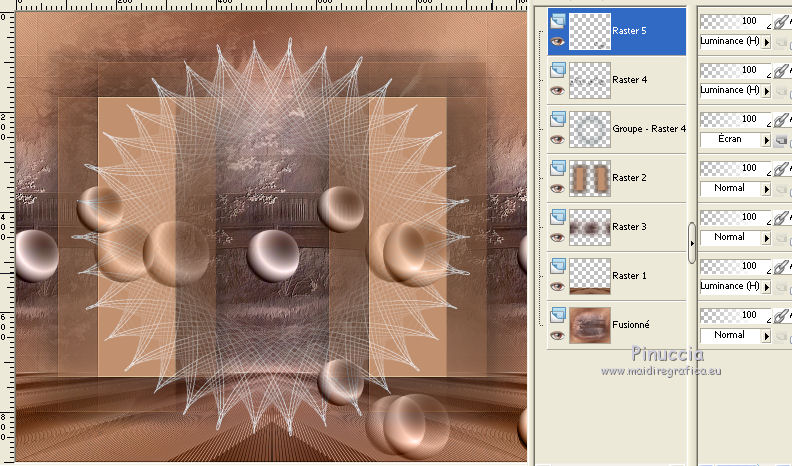This screenshot has width=792, height=466.
Task: Click Raster 3 Normal blend mode field
Action: pos(731,237)
